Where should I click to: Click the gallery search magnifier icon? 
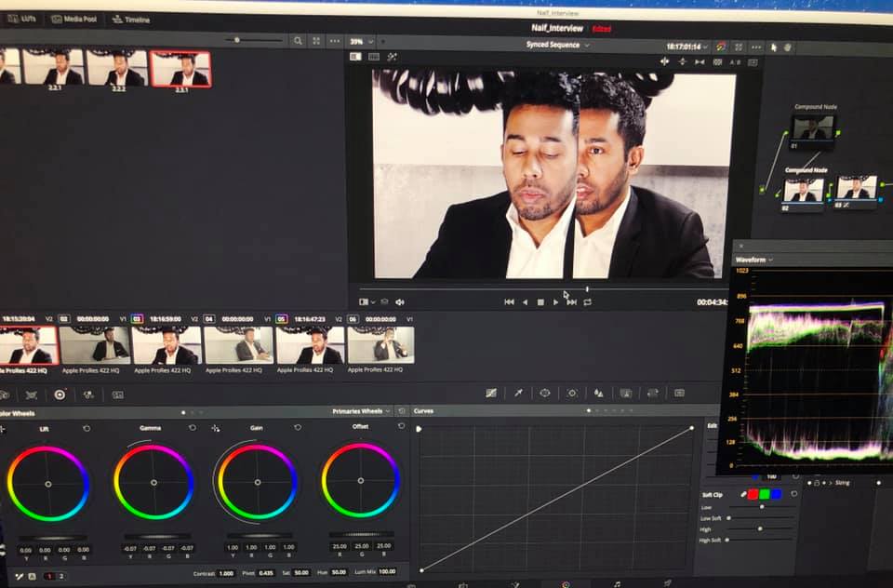click(298, 41)
